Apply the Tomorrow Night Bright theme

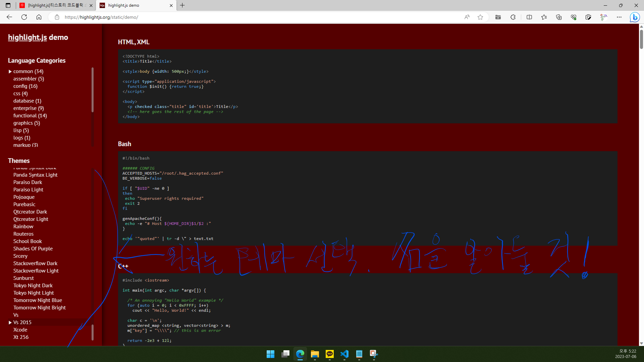coord(39,308)
